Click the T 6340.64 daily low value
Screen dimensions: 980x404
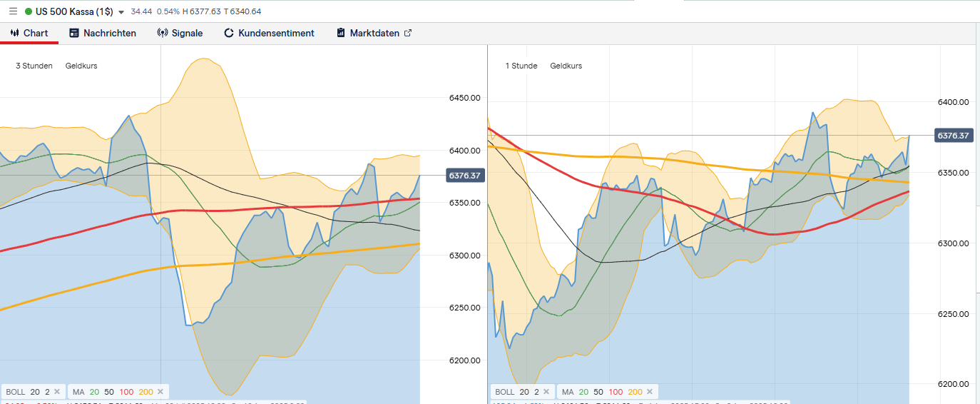[x=243, y=12]
